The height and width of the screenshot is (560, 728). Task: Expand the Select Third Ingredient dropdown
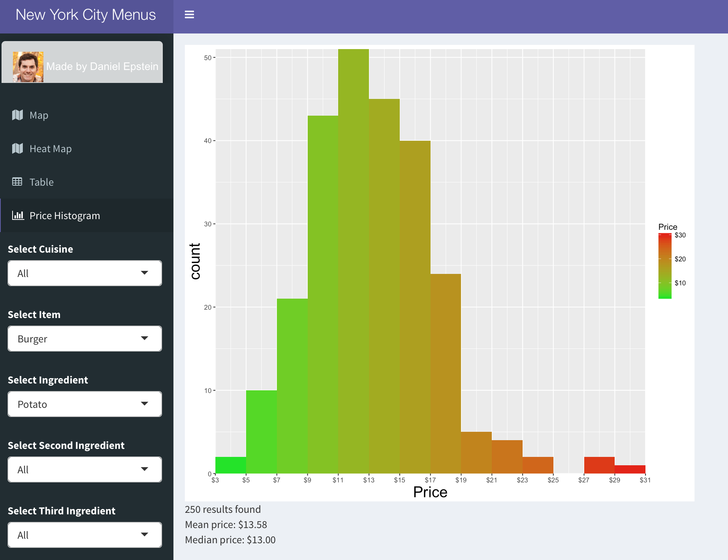tap(85, 535)
